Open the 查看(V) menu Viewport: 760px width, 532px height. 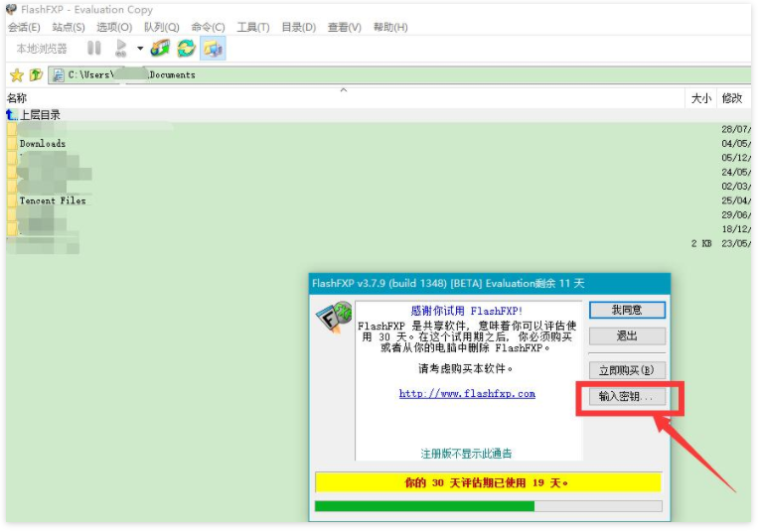(344, 27)
